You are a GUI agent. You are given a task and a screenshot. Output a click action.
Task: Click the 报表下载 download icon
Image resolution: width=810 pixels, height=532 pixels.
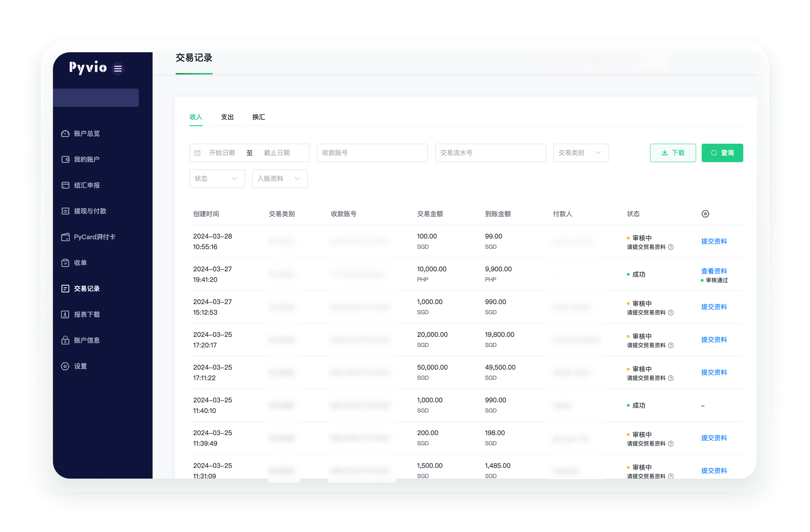click(65, 315)
